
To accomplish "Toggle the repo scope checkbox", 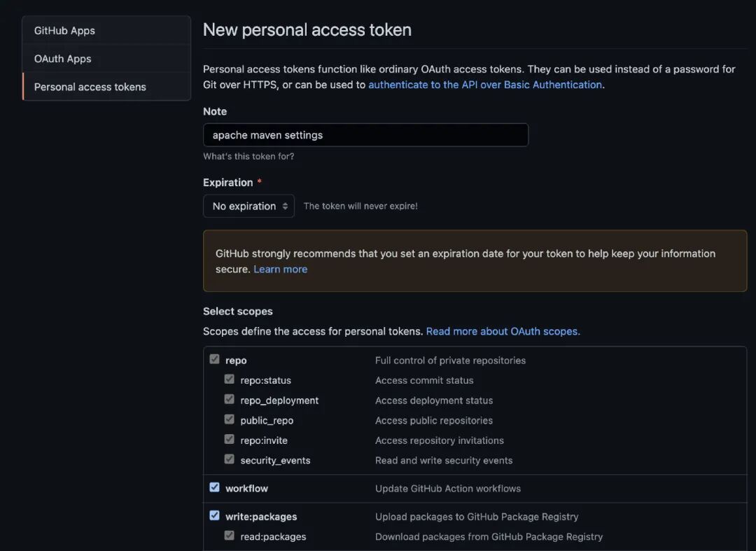I will 214,359.
